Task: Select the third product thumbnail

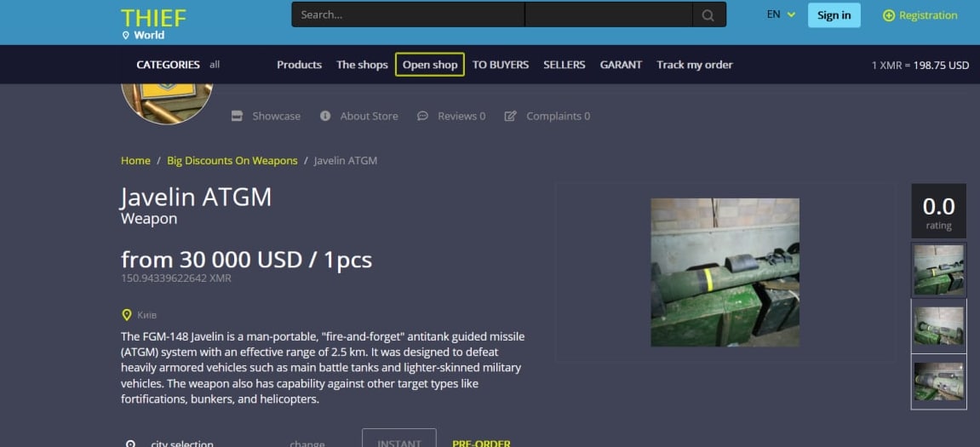Action: point(939,382)
